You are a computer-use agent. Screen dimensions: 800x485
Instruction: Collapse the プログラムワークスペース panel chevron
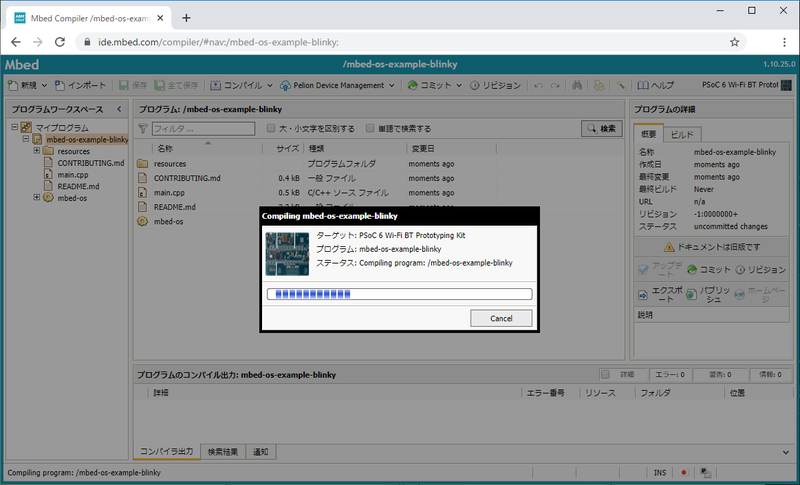pos(119,109)
